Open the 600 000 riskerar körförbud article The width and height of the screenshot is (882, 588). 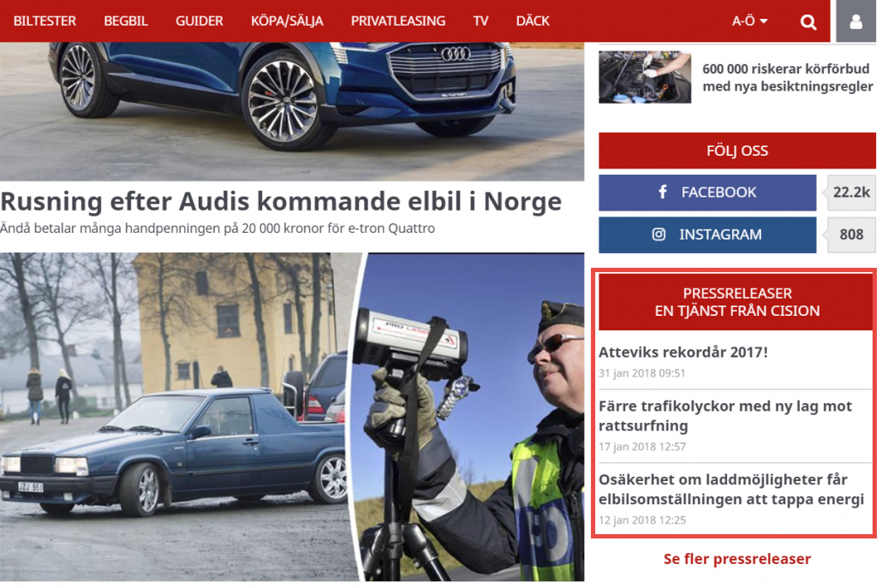[788, 78]
